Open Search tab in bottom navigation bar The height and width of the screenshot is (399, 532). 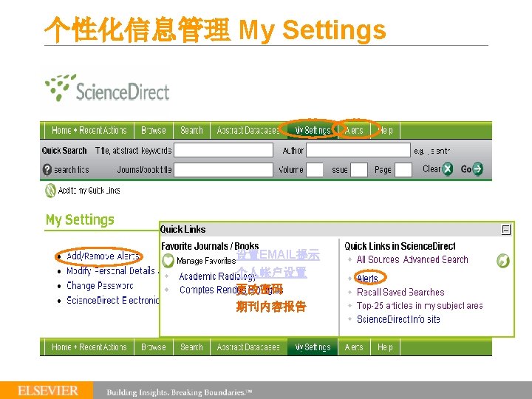191,347
